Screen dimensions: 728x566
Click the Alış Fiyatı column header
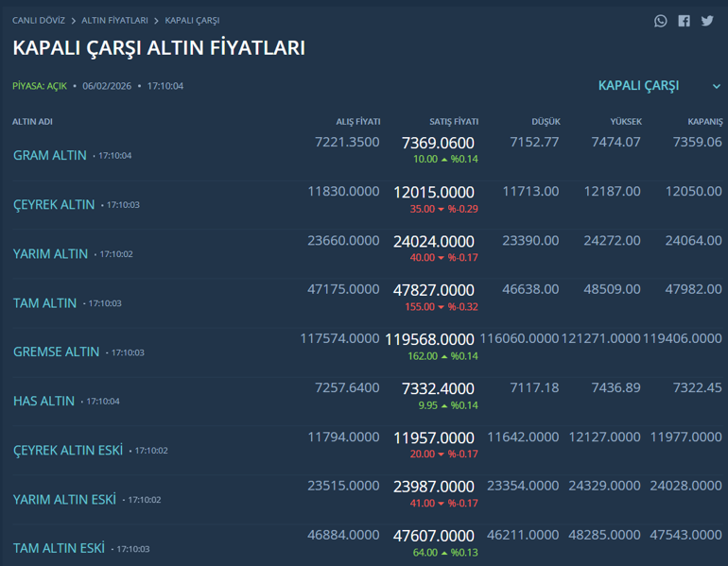[x=358, y=122]
